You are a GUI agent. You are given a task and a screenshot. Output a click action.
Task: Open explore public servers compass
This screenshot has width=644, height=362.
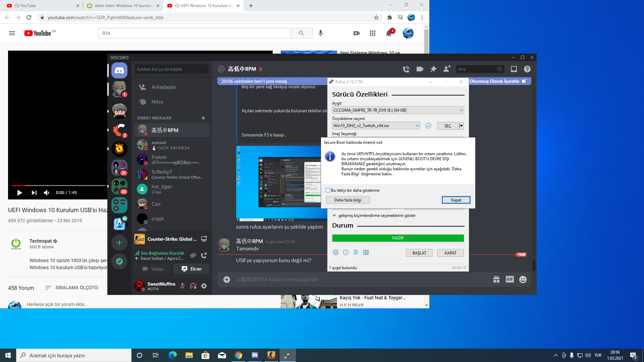[x=119, y=261]
